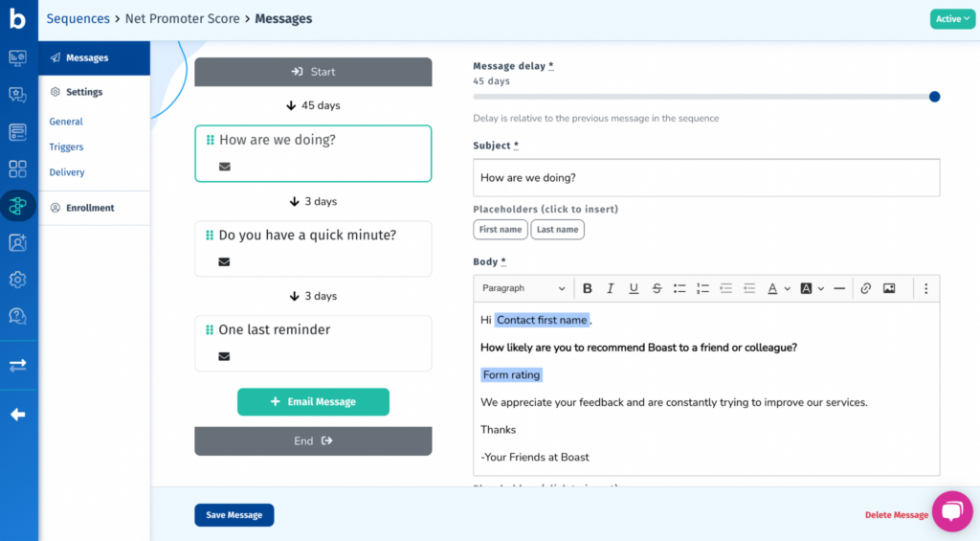
Task: Open Triggers settings
Action: point(66,147)
